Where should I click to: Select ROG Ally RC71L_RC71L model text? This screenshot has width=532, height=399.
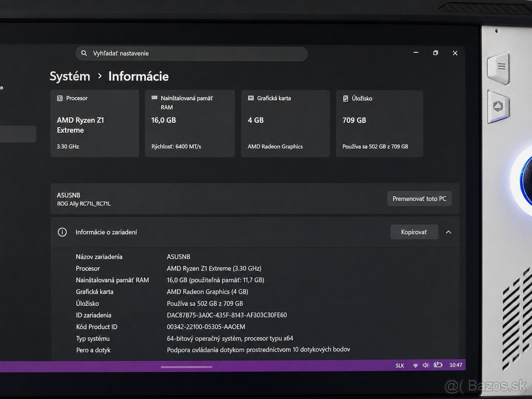pyautogui.click(x=84, y=204)
